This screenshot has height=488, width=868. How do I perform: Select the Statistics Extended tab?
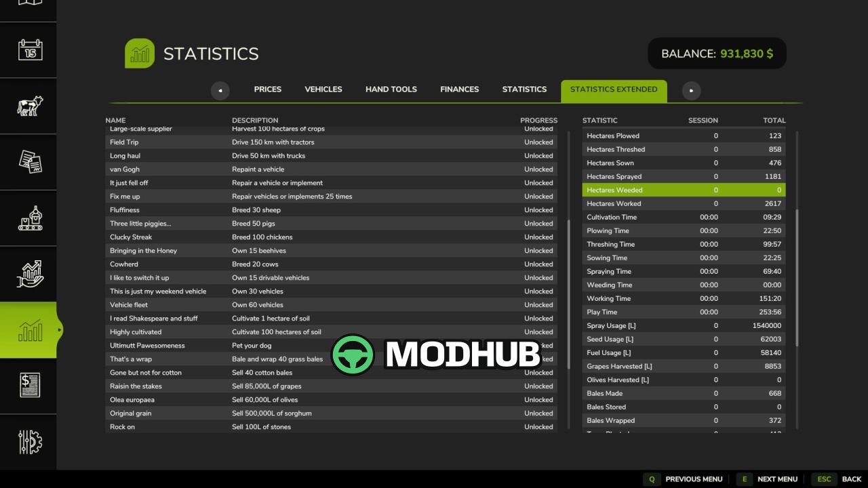coord(614,91)
